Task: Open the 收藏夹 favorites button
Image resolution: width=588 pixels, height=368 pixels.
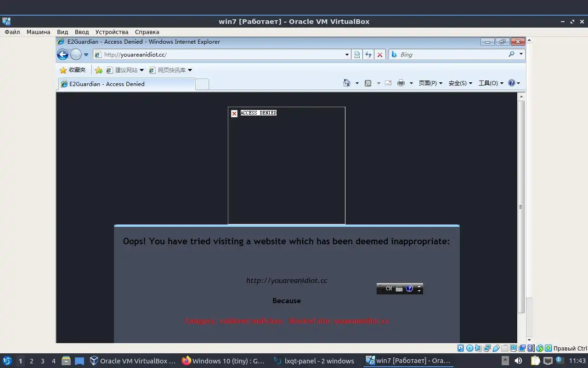Action: click(73, 70)
